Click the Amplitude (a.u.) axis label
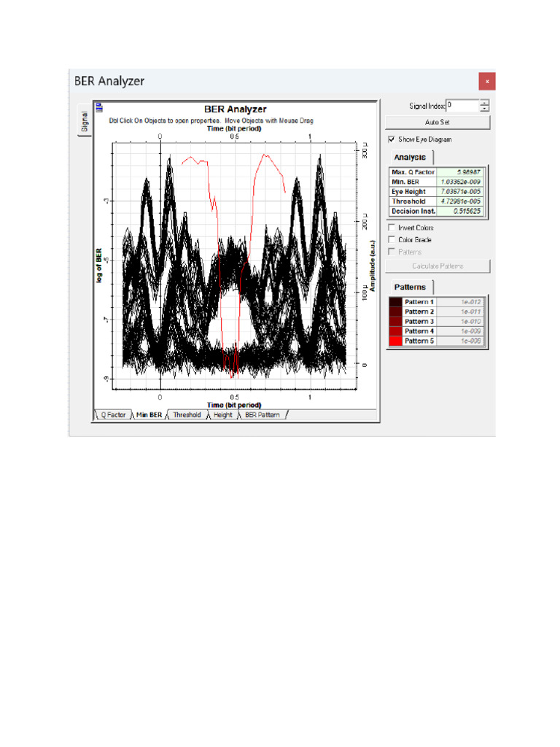The height and width of the screenshot is (747, 560). tap(373, 266)
